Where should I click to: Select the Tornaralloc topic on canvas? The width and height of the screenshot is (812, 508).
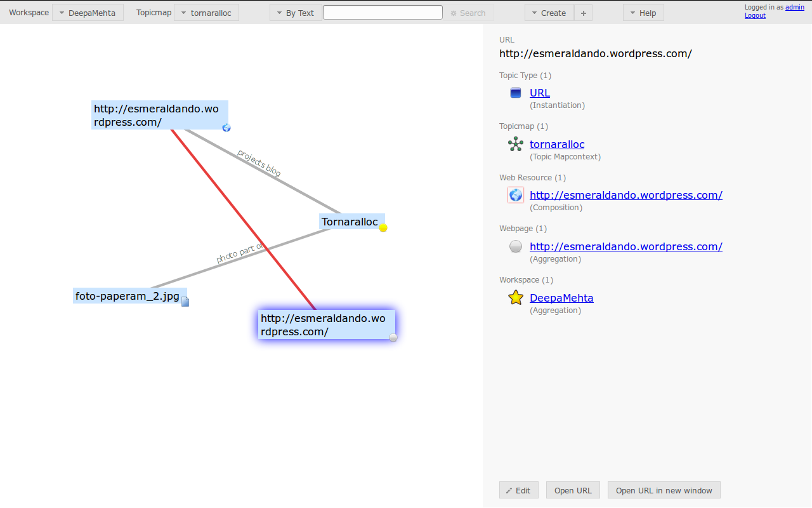click(352, 222)
